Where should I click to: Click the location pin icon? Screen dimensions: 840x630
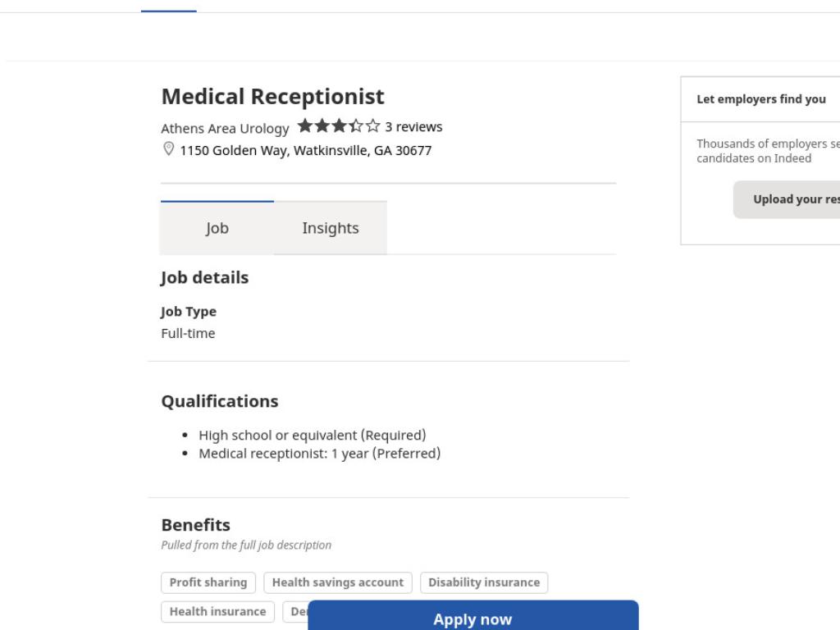(168, 149)
